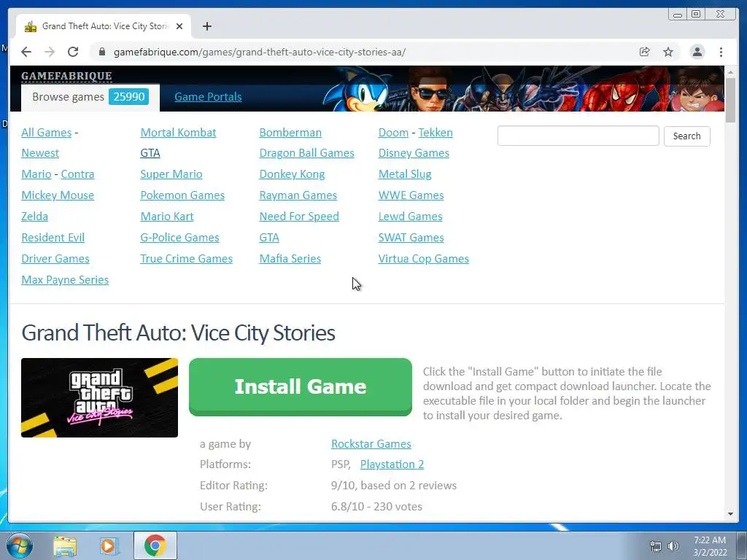The height and width of the screenshot is (560, 747).
Task: Click the browser back arrow
Action: 26,52
